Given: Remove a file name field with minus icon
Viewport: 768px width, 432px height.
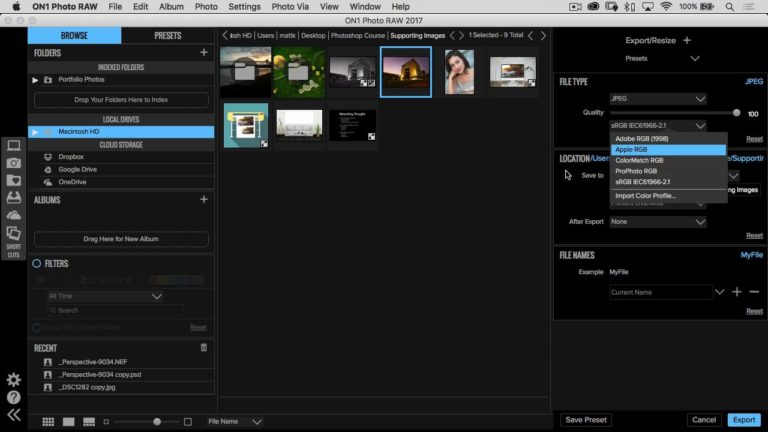Looking at the screenshot, I should 754,292.
